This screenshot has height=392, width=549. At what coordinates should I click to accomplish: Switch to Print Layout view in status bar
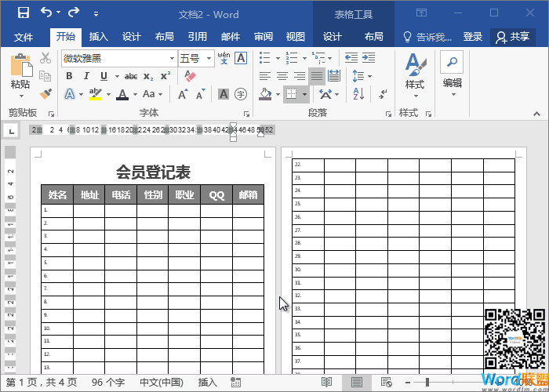click(x=356, y=383)
